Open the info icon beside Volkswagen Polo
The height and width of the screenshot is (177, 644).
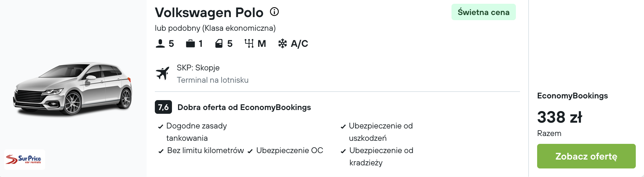tap(274, 12)
